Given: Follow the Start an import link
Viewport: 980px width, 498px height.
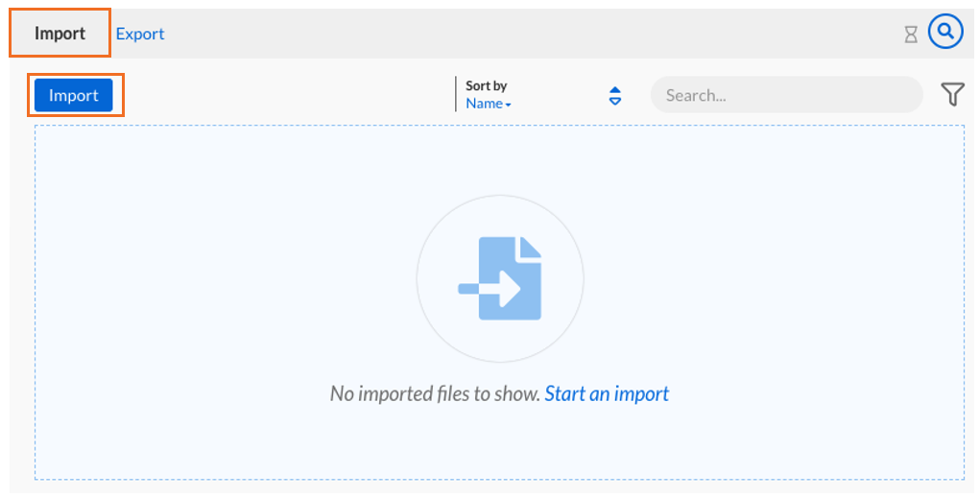Looking at the screenshot, I should (607, 393).
